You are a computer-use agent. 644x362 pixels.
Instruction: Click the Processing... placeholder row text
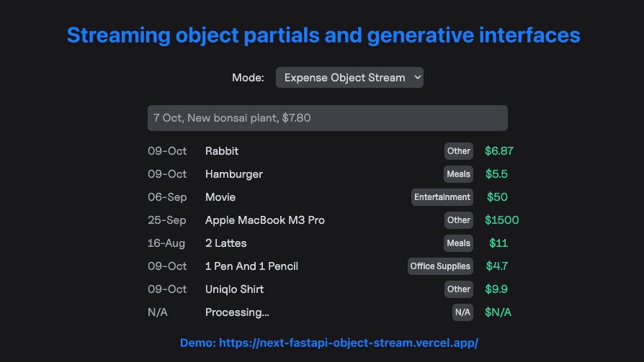[237, 312]
